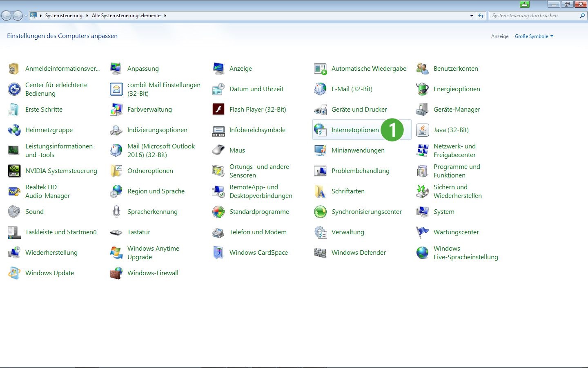The height and width of the screenshot is (368, 588).
Task: Open Sichern und Wiederherstellen
Action: pyautogui.click(x=457, y=191)
